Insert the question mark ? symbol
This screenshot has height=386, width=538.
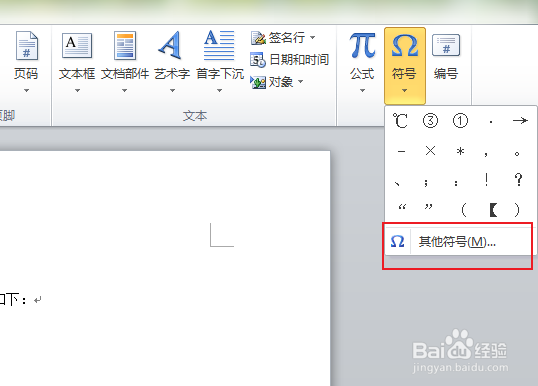pos(518,179)
